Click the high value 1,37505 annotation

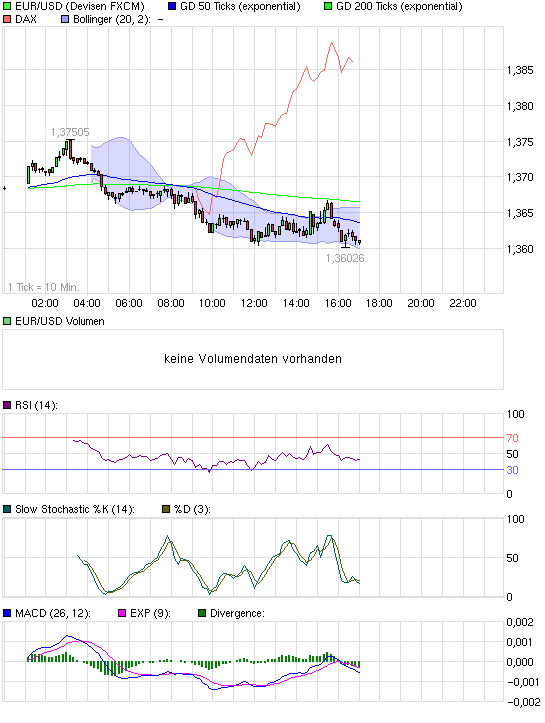[x=70, y=132]
